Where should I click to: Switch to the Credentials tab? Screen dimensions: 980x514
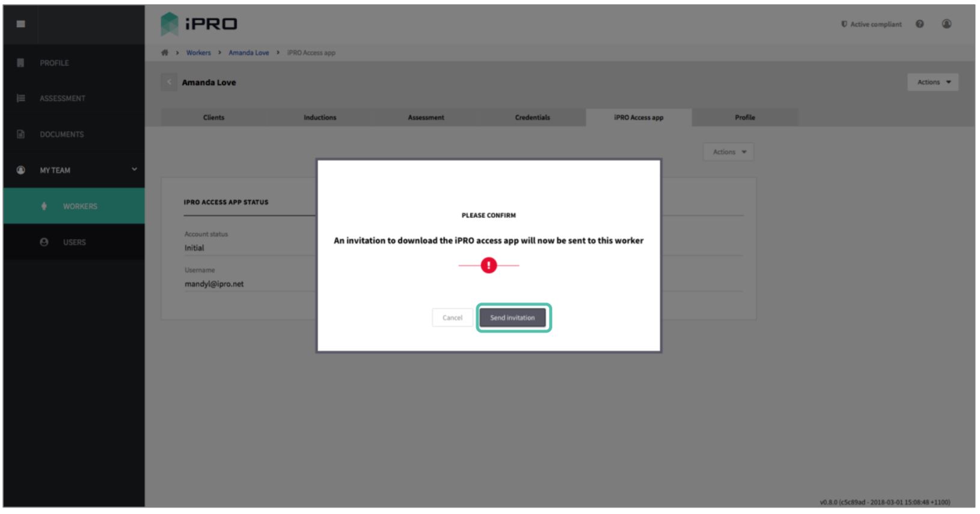click(533, 117)
